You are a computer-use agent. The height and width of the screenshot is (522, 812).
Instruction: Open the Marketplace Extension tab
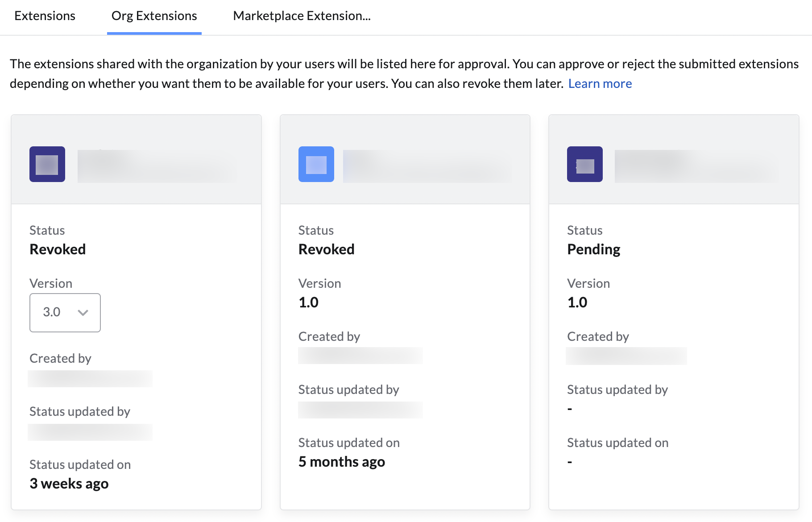301,16
